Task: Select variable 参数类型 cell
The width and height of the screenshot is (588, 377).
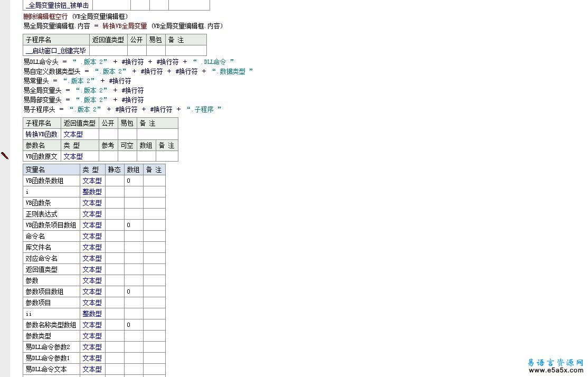Action: (x=51, y=336)
